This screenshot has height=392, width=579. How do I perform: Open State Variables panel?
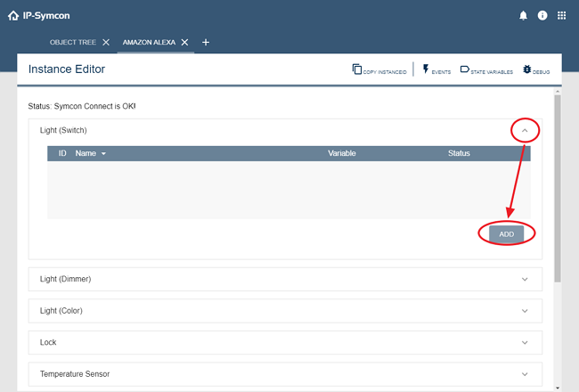(465, 69)
